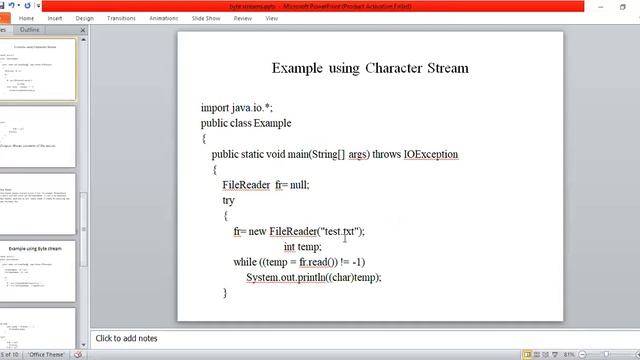This screenshot has height=360, width=640.
Task: Go to the Review ribbon tab
Action: [242, 18]
